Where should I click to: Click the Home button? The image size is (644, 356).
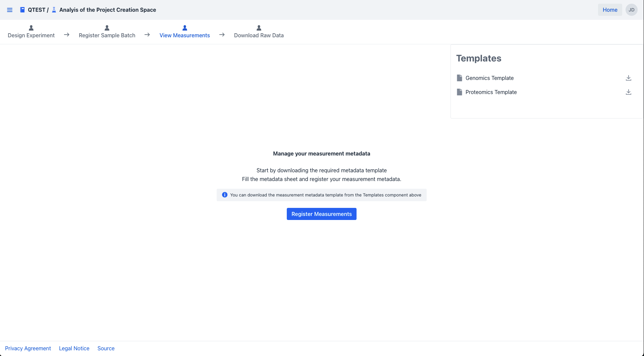click(x=610, y=10)
